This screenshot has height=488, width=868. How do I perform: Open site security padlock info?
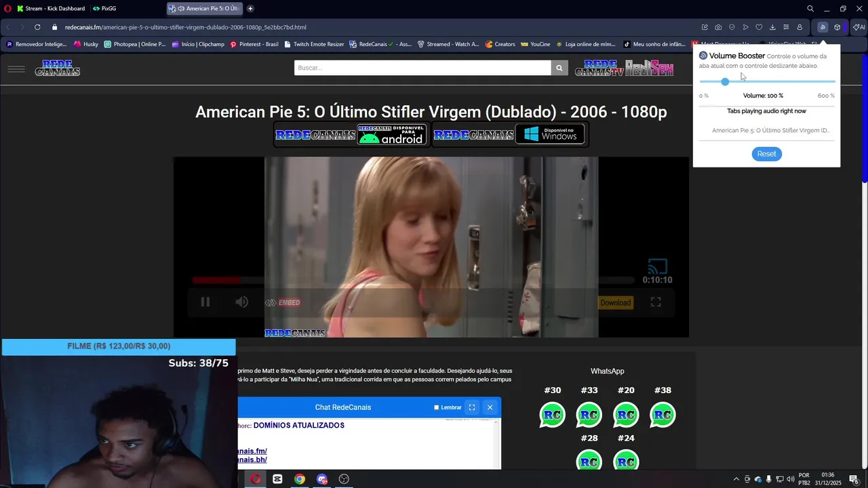pyautogui.click(x=54, y=27)
